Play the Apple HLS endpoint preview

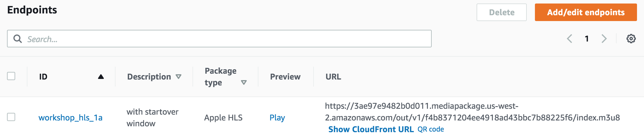pos(277,118)
